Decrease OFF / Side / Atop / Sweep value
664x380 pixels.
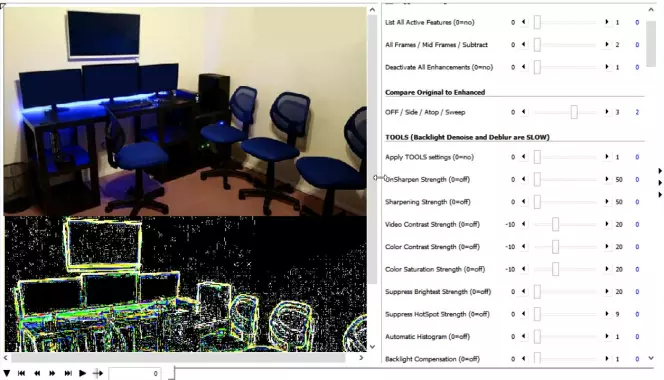tap(524, 112)
